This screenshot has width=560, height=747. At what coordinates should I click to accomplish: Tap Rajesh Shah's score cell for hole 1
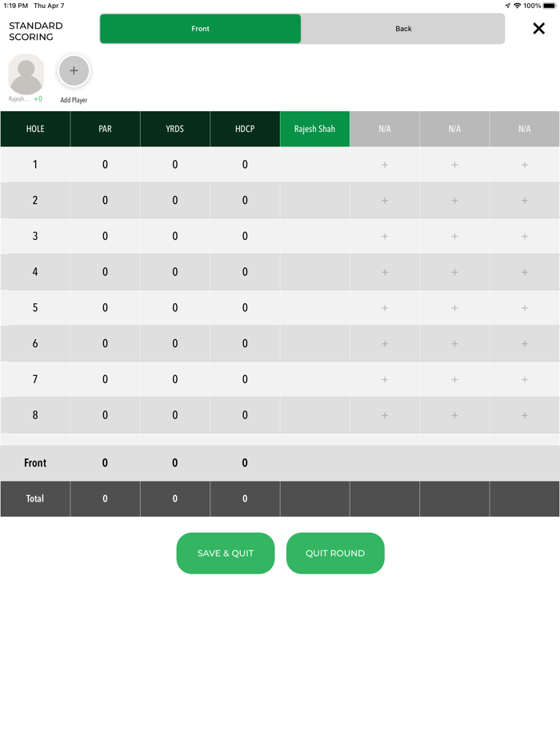[x=314, y=165]
